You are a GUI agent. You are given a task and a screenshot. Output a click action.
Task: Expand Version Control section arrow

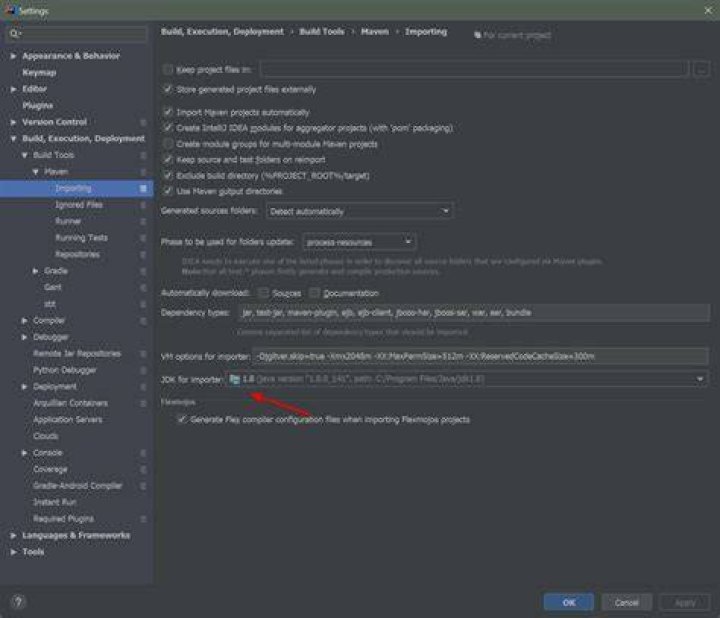coord(13,122)
